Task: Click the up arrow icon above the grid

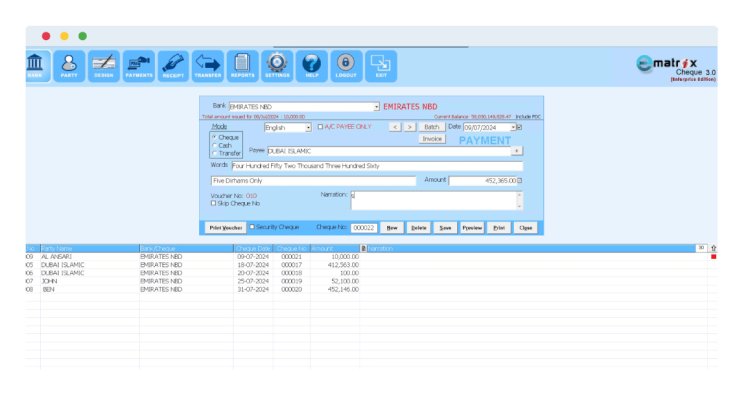Action: (713, 248)
